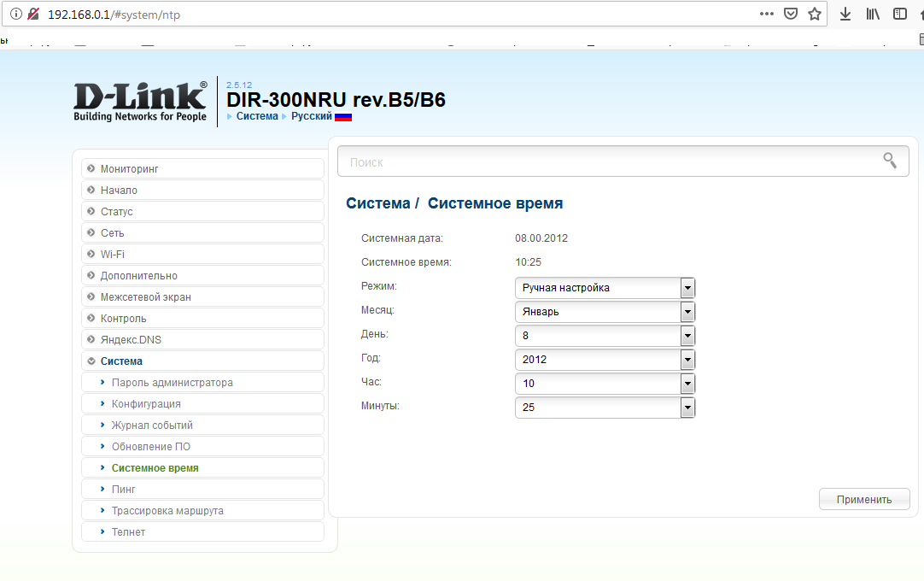Click the insecure connection padlock icon
The image size is (924, 581).
pos(33,15)
